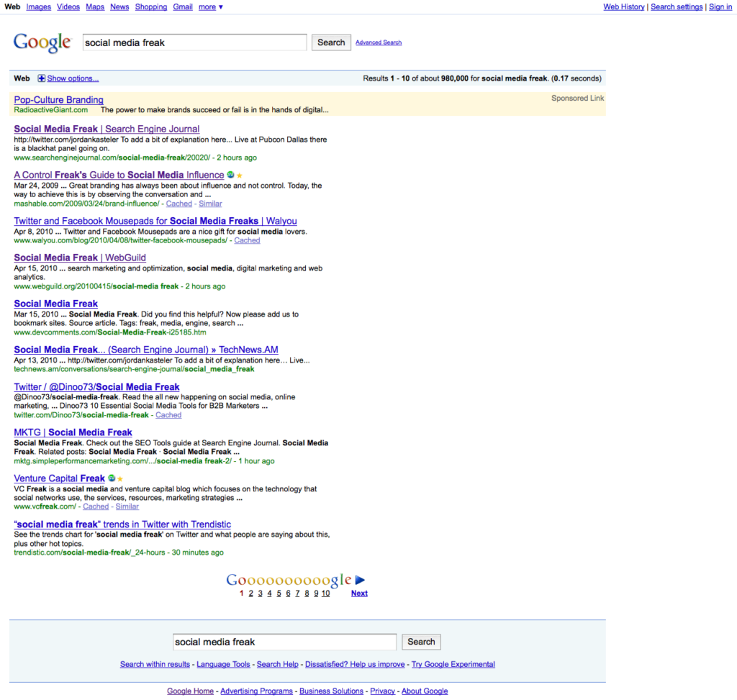Open Language Tools link
This screenshot has height=700, width=737.
pyautogui.click(x=223, y=664)
